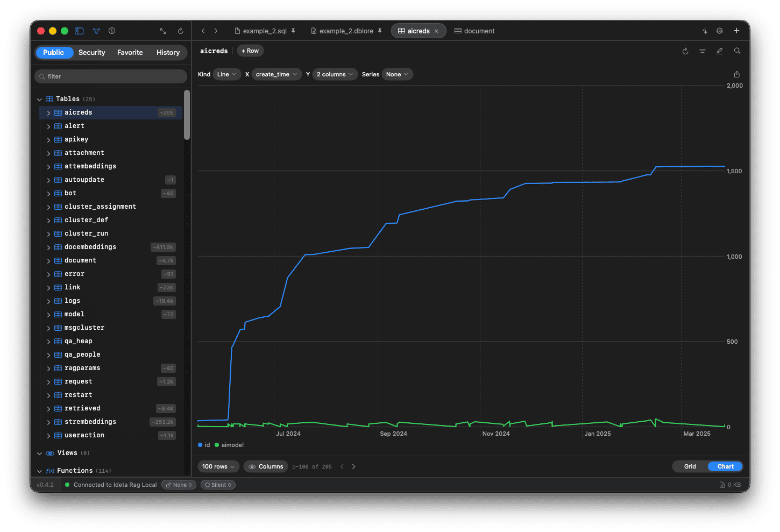Switch to the Security tab

pyautogui.click(x=91, y=52)
